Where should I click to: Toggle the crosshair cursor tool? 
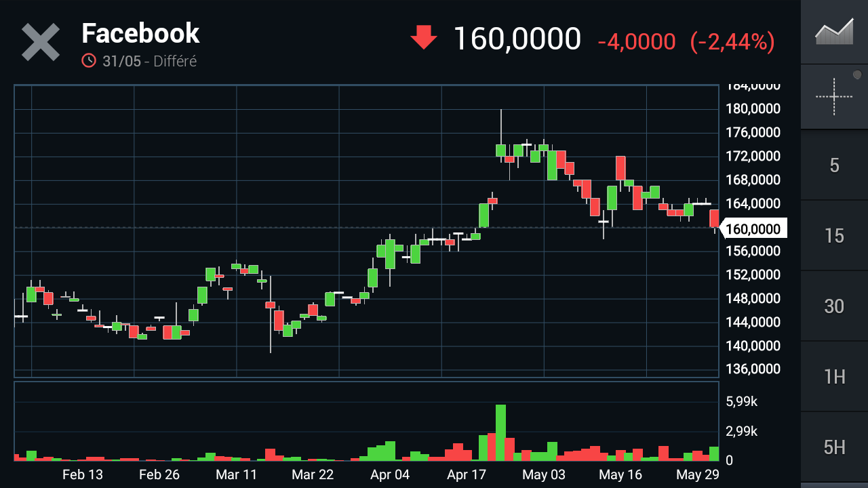point(834,97)
